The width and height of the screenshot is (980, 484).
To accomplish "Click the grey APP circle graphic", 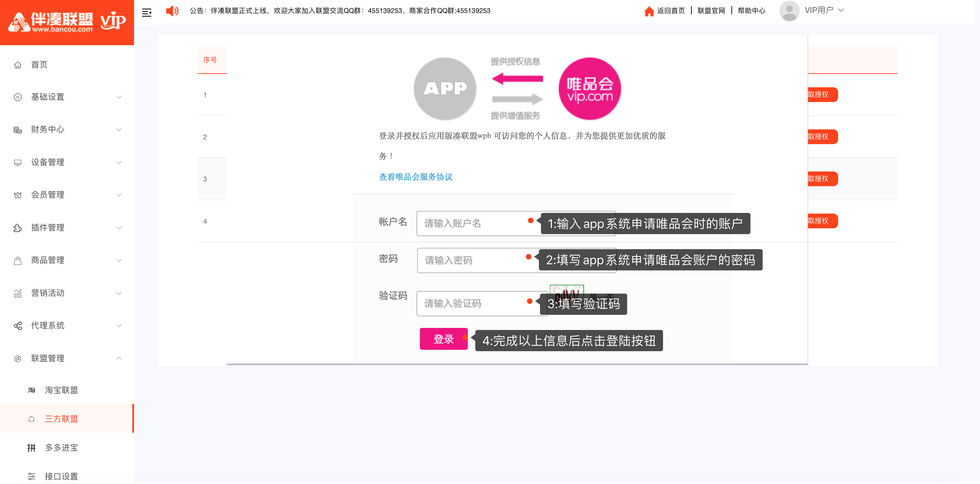I will click(x=445, y=88).
